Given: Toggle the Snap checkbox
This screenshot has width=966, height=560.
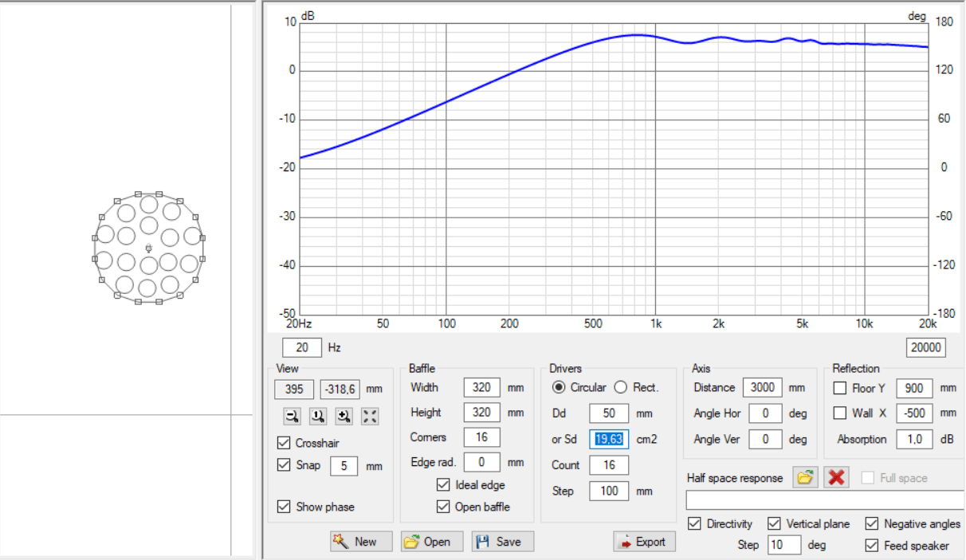Looking at the screenshot, I should pos(284,465).
